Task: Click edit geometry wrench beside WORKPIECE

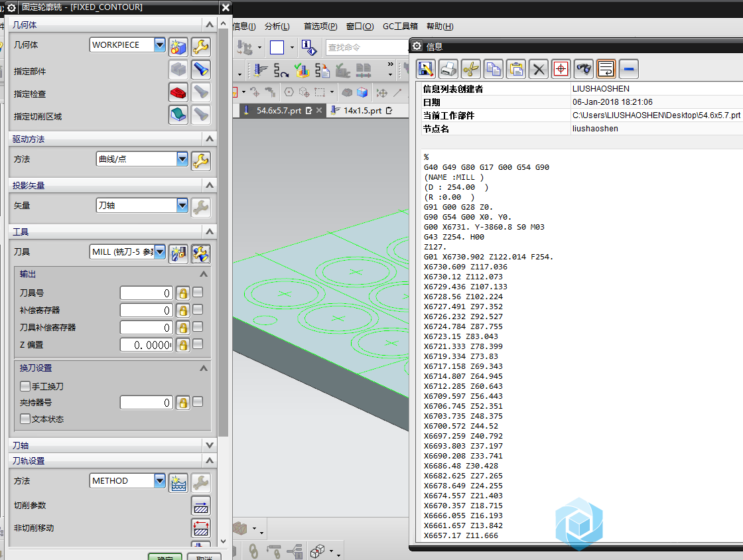Action: (201, 47)
